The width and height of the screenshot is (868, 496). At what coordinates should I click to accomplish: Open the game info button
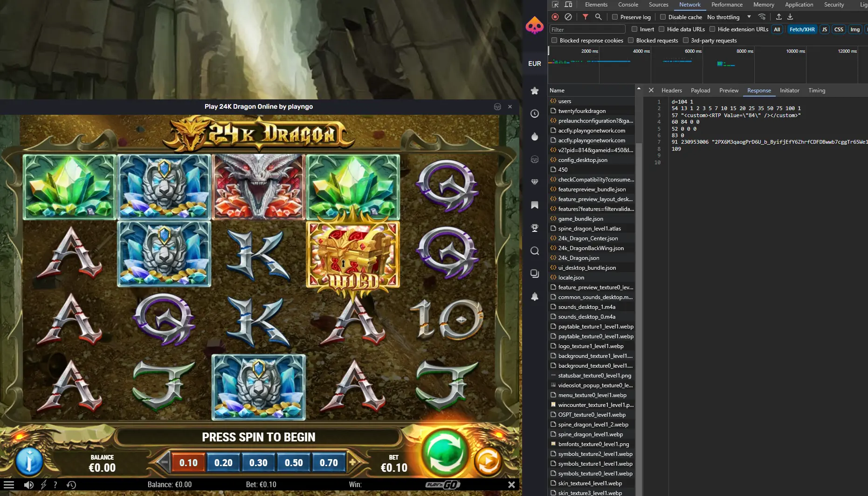point(29,461)
